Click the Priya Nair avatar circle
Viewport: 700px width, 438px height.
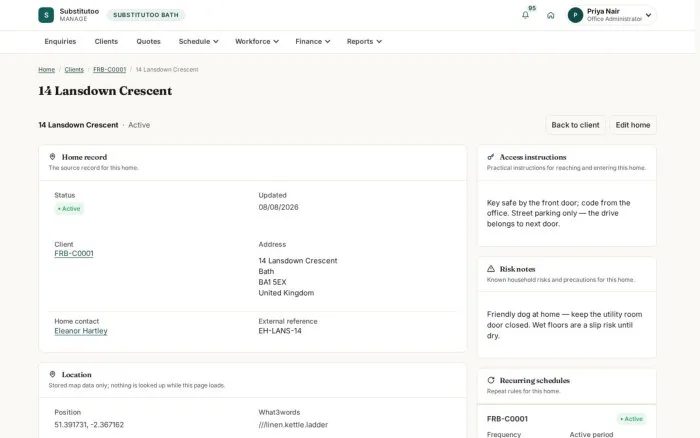575,15
